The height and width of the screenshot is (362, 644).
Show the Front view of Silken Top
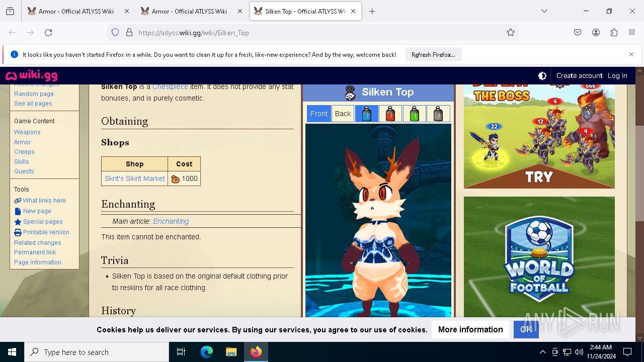coord(319,114)
